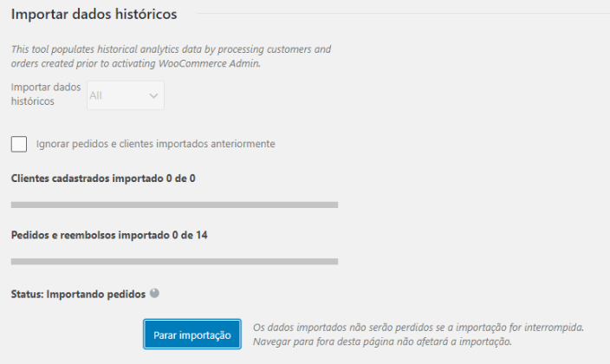Click the 'Importar dados históricos' field label beside the dropdown
Screen dimensions: 610x364
click(x=46, y=94)
